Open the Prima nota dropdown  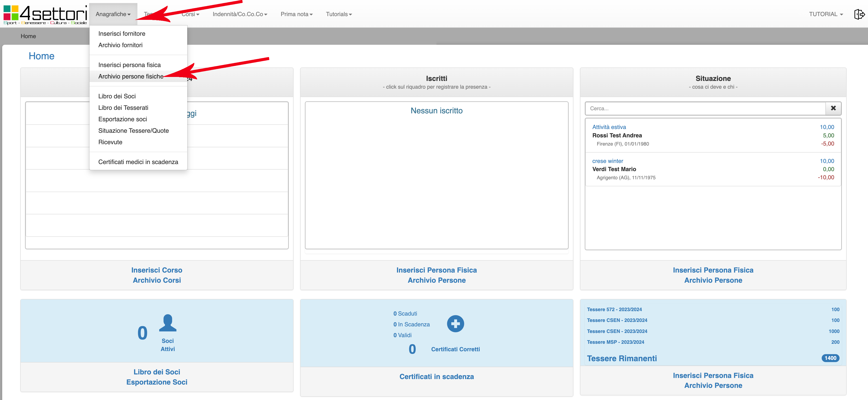coord(296,14)
